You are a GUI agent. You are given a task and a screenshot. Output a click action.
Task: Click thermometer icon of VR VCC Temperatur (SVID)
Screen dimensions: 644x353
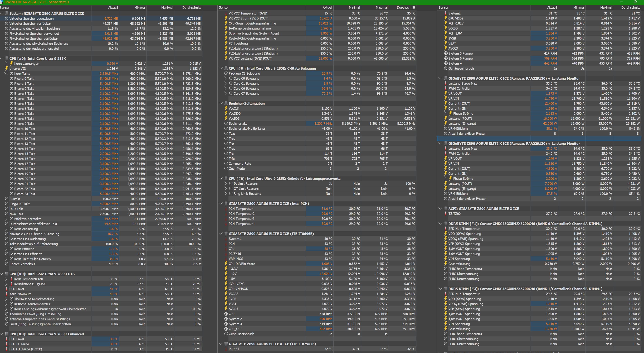226,13
